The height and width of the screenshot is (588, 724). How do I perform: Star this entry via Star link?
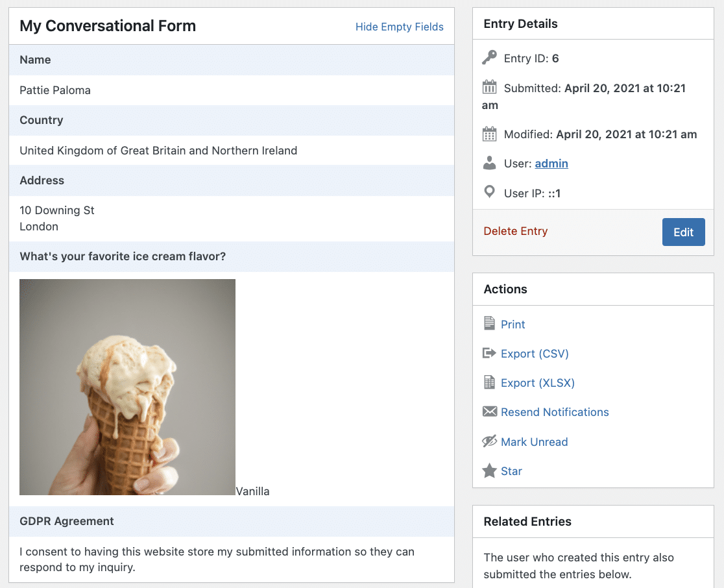coord(512,471)
